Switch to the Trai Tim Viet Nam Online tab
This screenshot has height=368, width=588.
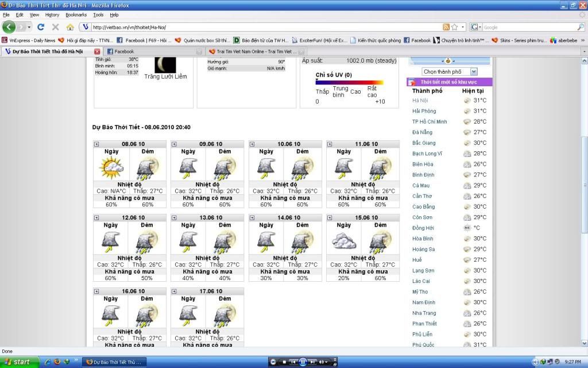[256, 51]
